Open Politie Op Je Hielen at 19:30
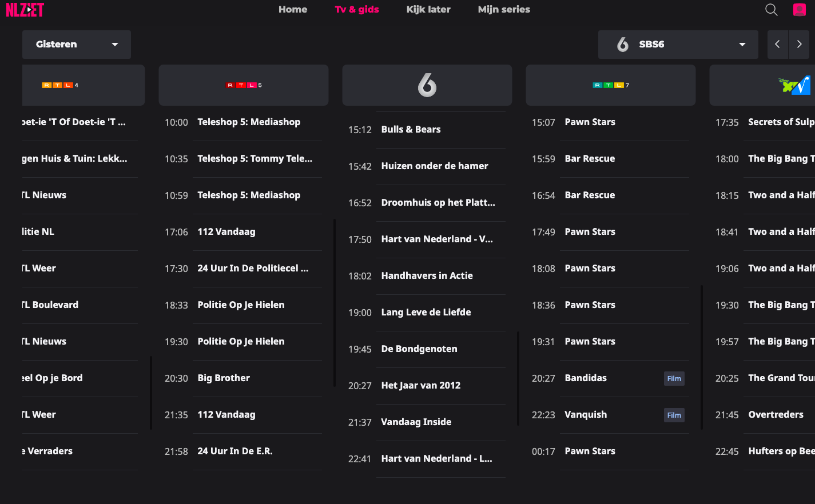The image size is (815, 504). coord(240,342)
